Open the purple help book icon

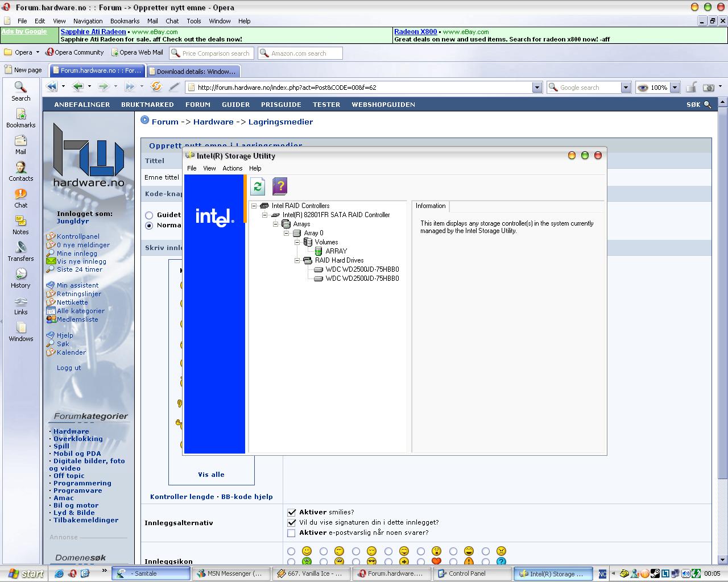click(280, 186)
